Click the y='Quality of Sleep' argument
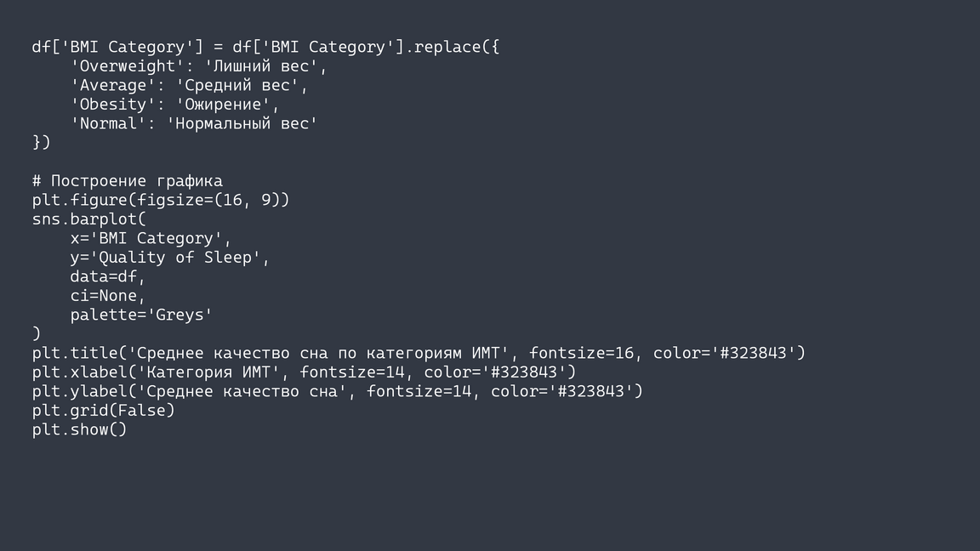This screenshot has width=980, height=551. (x=169, y=257)
